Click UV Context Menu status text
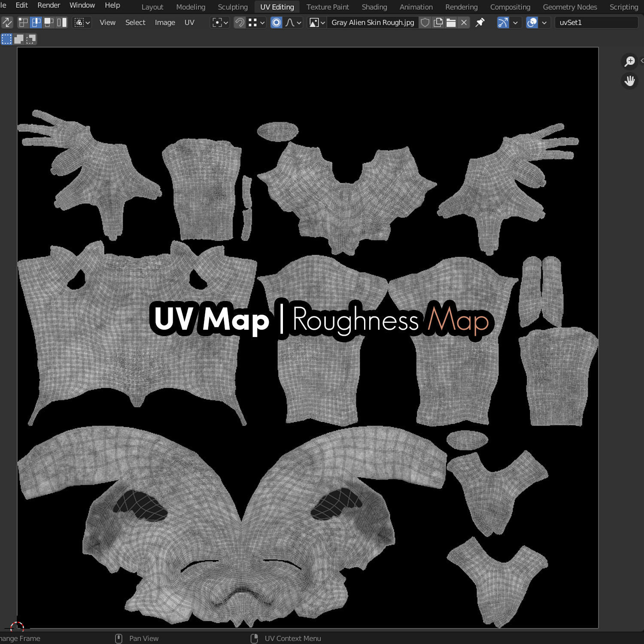This screenshot has width=644, height=644. tap(293, 638)
